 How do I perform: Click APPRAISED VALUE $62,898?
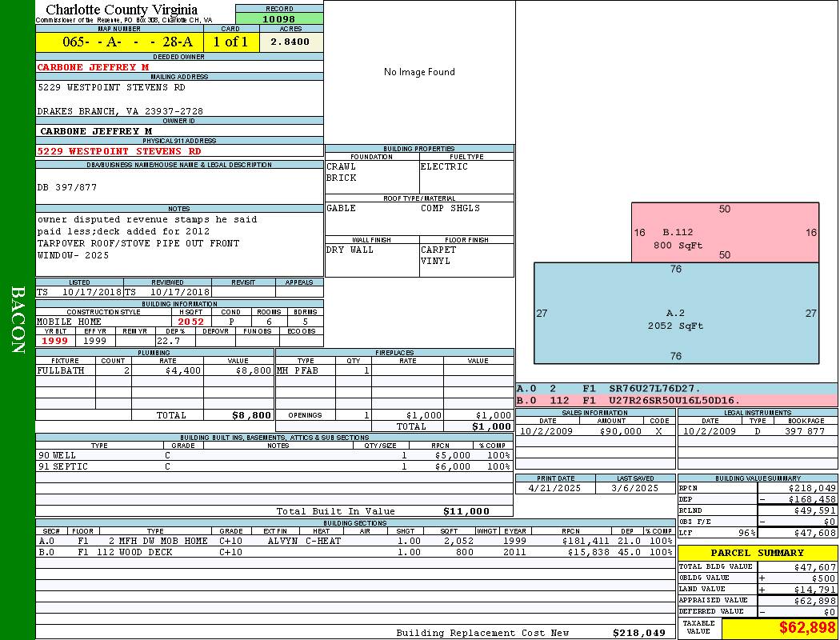(x=815, y=601)
